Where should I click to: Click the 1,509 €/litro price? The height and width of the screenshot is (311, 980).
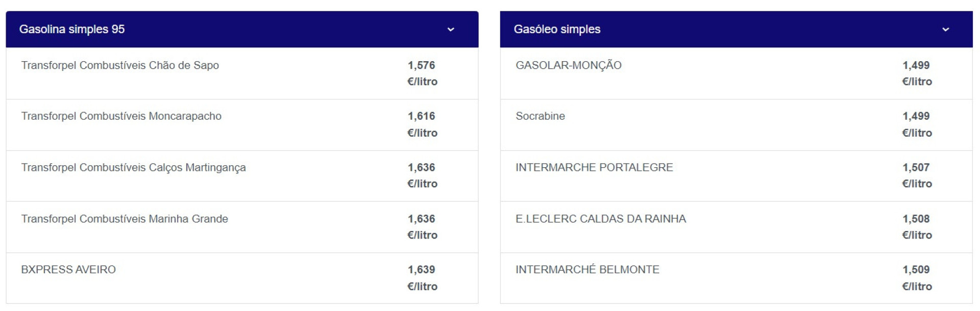coord(917,278)
